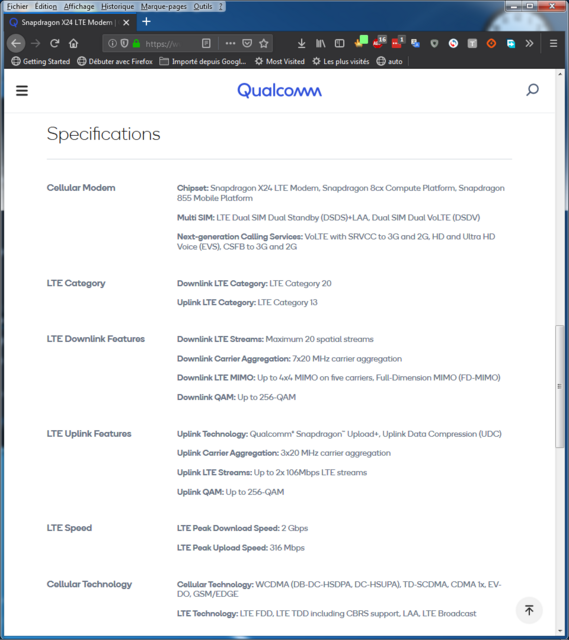Click 'Uplink LTE Category: LTE Category 13'
Viewport: 569px width, 640px height.
[247, 302]
